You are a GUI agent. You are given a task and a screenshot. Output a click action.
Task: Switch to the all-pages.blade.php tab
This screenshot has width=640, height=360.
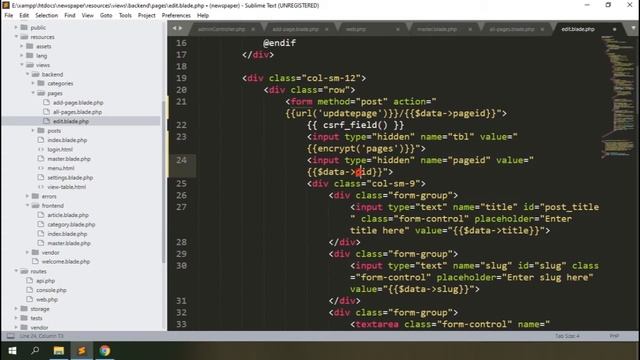coord(512,29)
